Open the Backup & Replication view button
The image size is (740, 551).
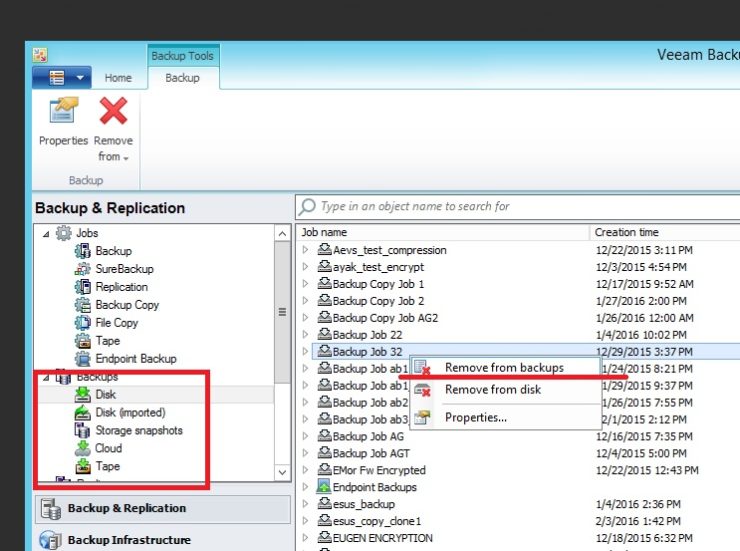pyautogui.click(x=163, y=509)
